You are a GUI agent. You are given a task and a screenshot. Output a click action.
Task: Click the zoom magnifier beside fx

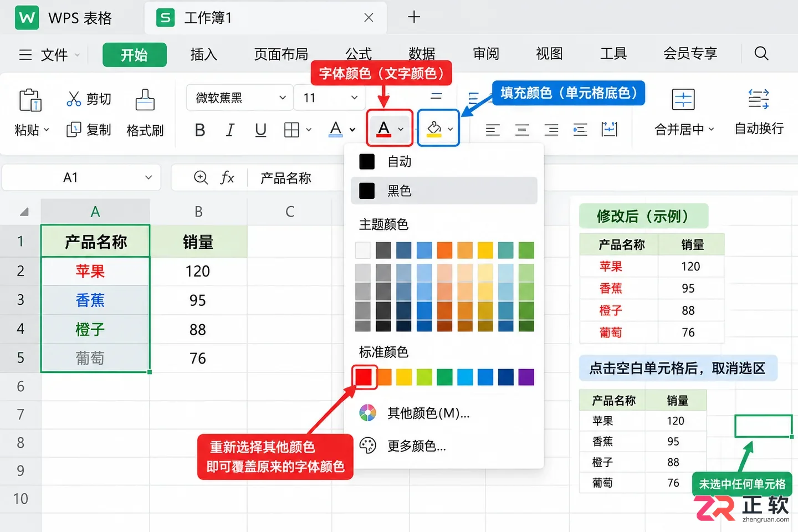pyautogui.click(x=201, y=177)
